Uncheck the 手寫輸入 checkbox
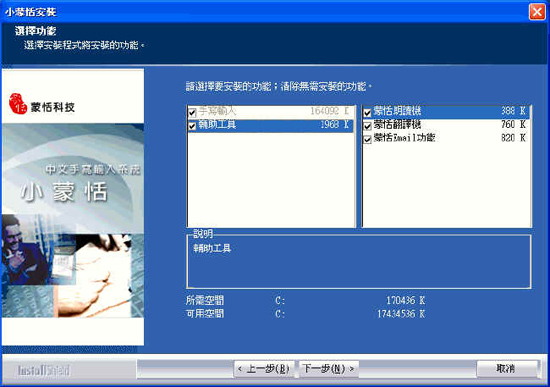The image size is (550, 387). coord(192,113)
